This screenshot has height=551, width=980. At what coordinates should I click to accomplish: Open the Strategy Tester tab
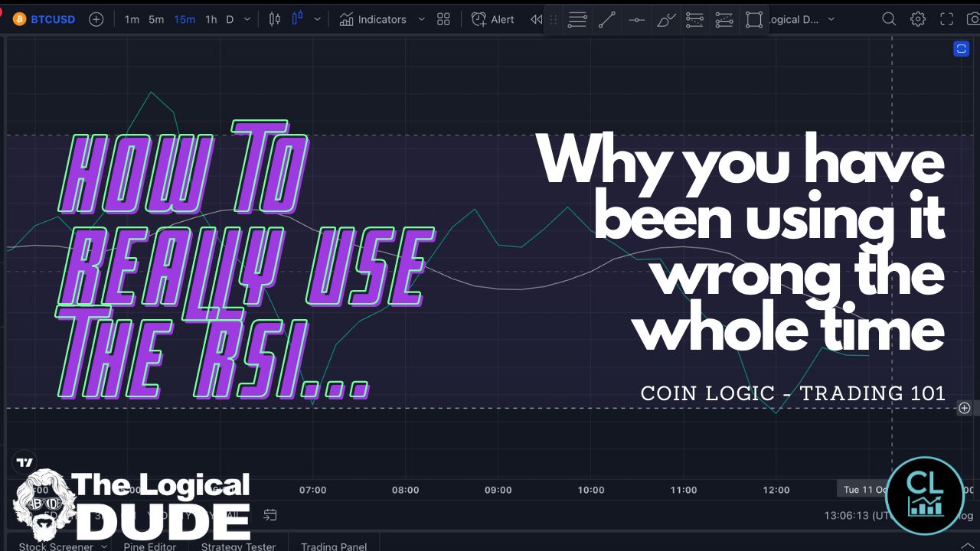click(238, 546)
